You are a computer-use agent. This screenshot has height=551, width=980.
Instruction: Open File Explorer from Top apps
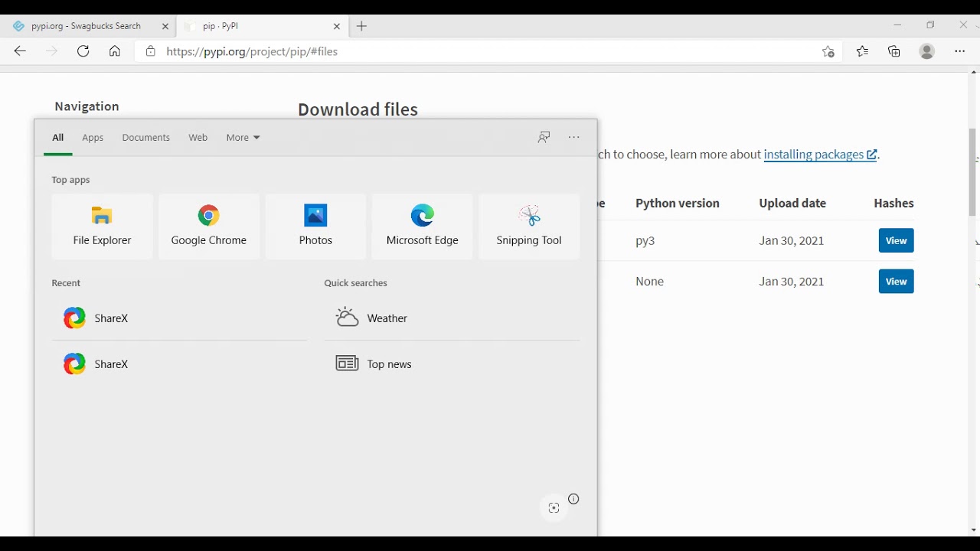pos(102,227)
